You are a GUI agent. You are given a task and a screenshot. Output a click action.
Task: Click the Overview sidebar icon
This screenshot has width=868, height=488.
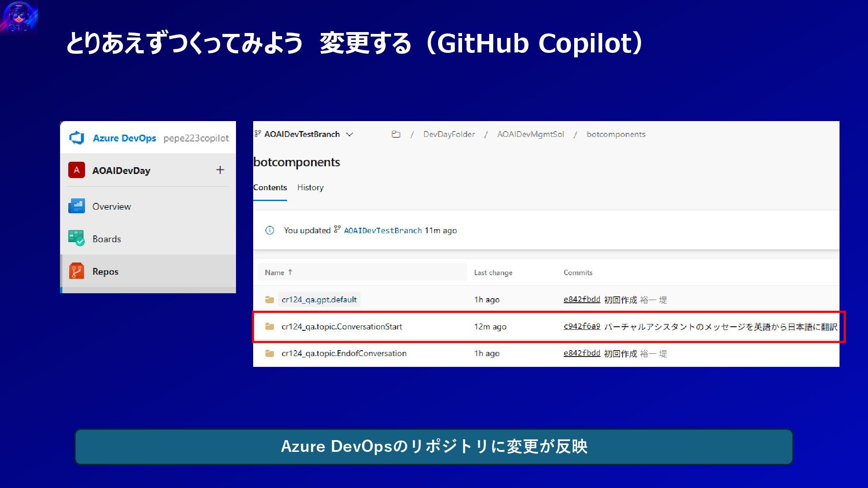[x=76, y=206]
